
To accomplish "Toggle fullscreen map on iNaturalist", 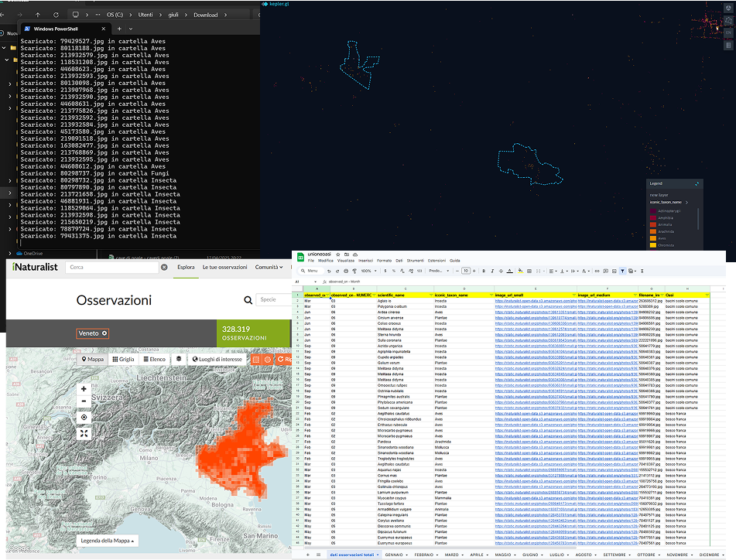I will click(x=84, y=433).
